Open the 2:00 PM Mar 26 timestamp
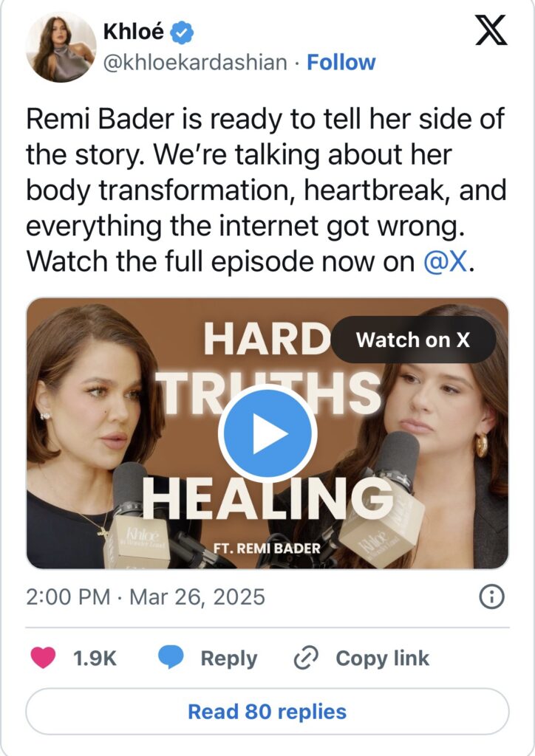Image resolution: width=535 pixels, height=756 pixels. click(x=145, y=597)
